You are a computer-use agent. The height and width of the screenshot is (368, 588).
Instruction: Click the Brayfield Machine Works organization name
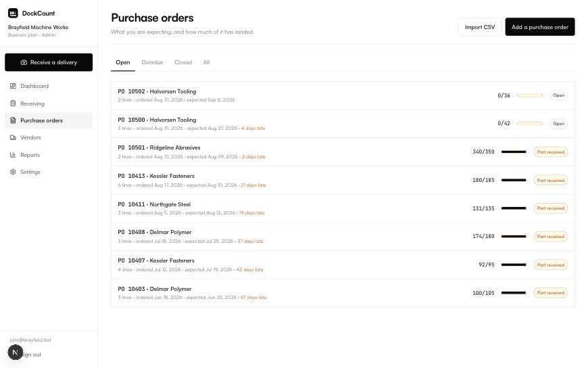tap(39, 28)
